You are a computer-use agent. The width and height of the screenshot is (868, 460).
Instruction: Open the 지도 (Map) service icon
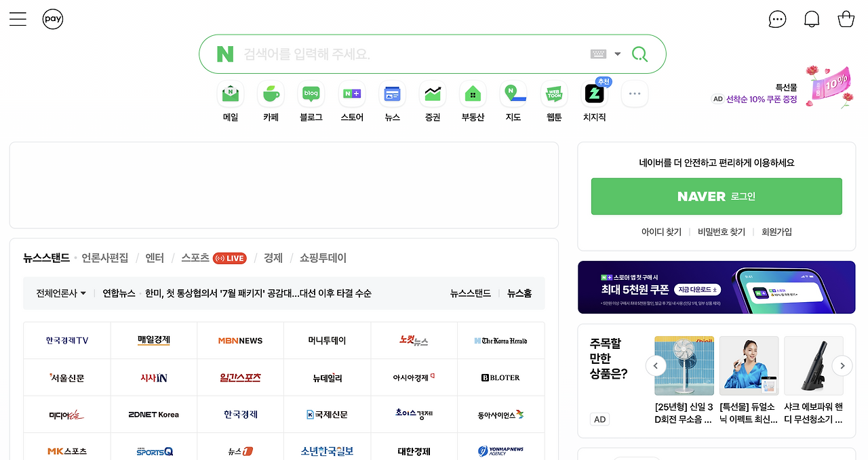click(x=513, y=93)
